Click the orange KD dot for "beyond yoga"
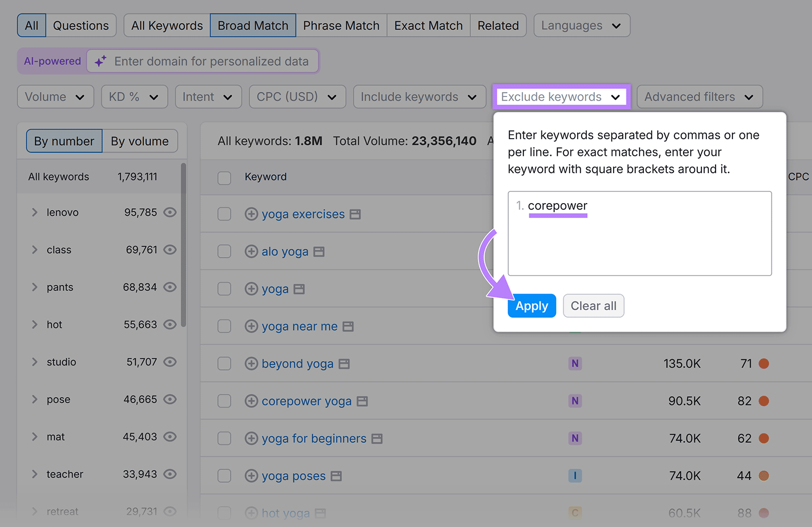The image size is (812, 527). 764,363
